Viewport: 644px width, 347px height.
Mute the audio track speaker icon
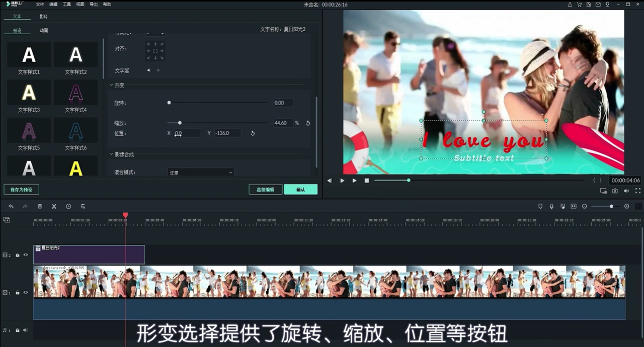click(25, 330)
